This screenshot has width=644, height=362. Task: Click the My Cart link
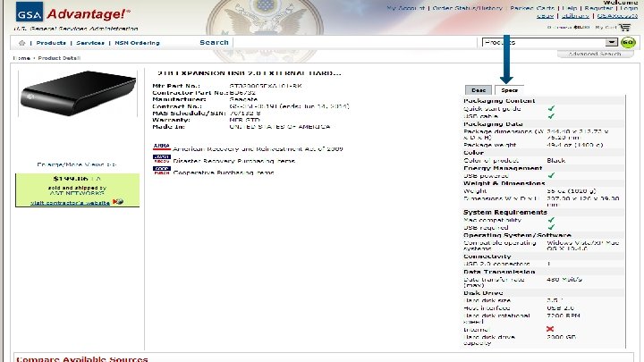(606, 27)
